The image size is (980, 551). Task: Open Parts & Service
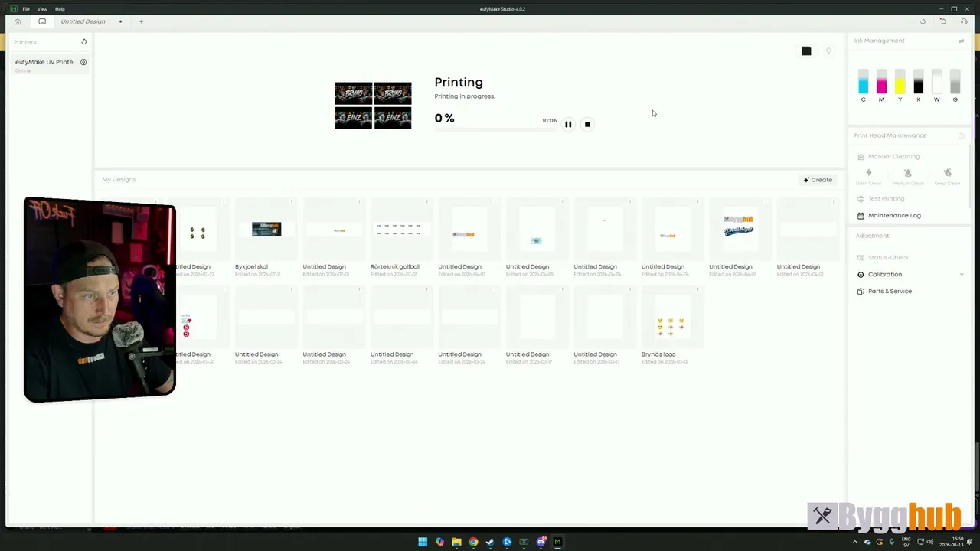884,292
